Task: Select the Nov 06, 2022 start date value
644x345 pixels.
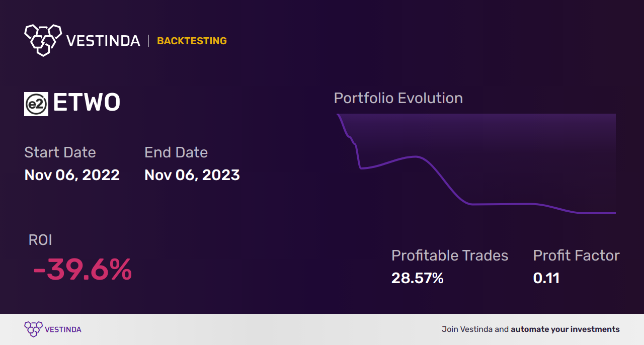Action: click(72, 175)
